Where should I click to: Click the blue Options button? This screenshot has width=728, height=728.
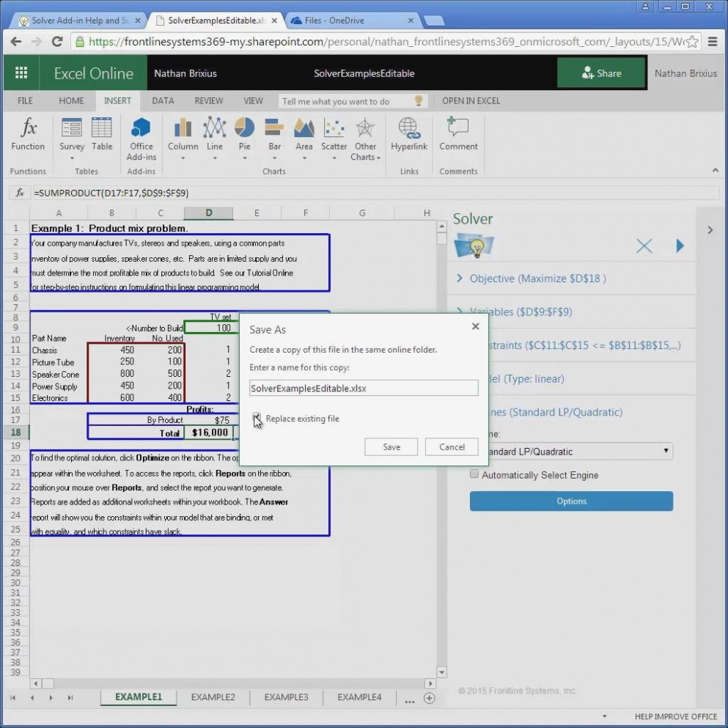pos(571,501)
